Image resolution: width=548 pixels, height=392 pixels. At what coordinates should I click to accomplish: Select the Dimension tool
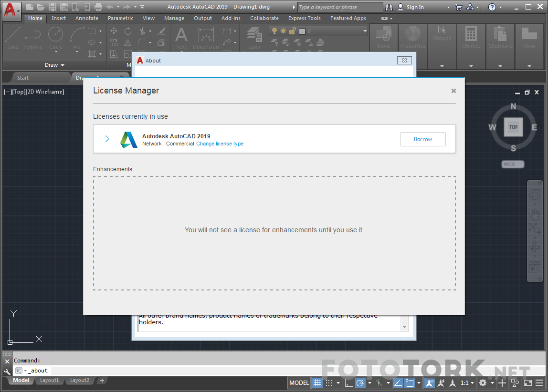click(206, 39)
